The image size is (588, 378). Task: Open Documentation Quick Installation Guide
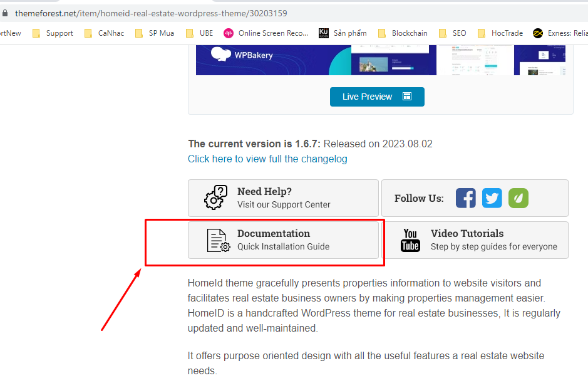click(x=283, y=240)
